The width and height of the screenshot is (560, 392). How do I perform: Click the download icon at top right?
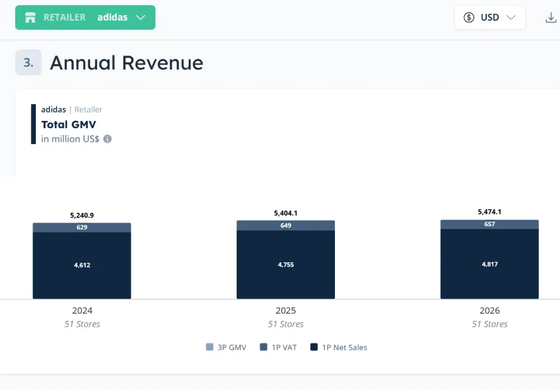tap(549, 17)
